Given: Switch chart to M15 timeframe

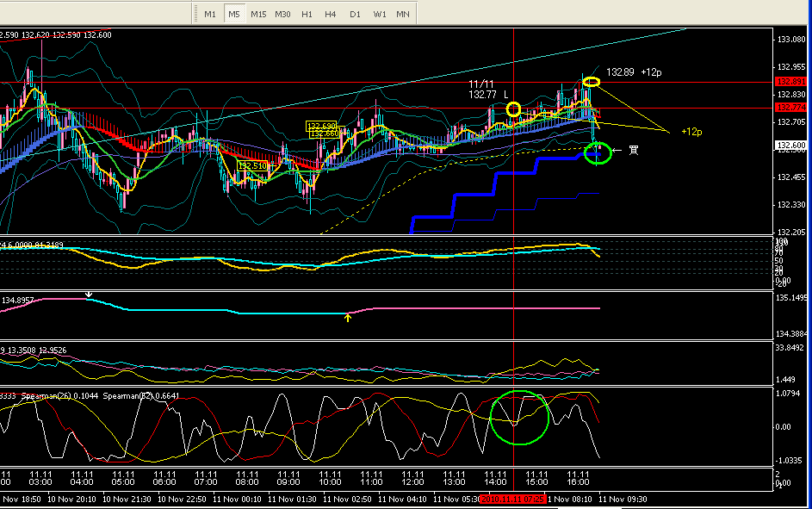Looking at the screenshot, I should [x=258, y=14].
